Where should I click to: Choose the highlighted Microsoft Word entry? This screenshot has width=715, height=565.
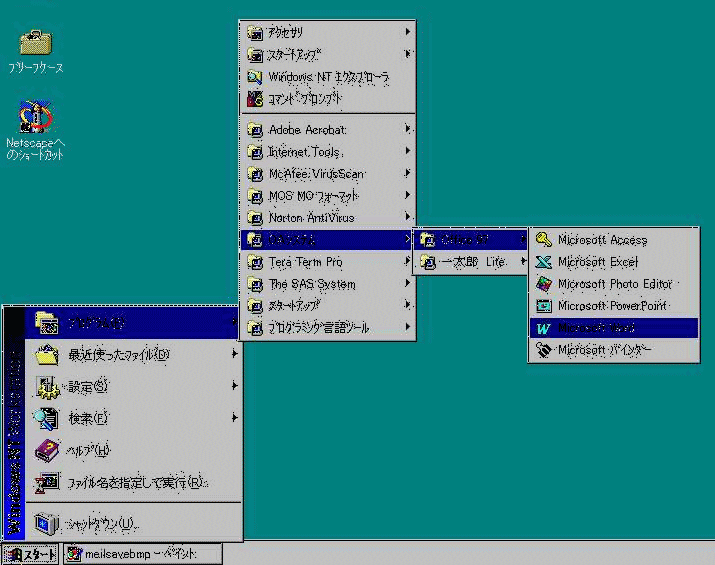[614, 328]
